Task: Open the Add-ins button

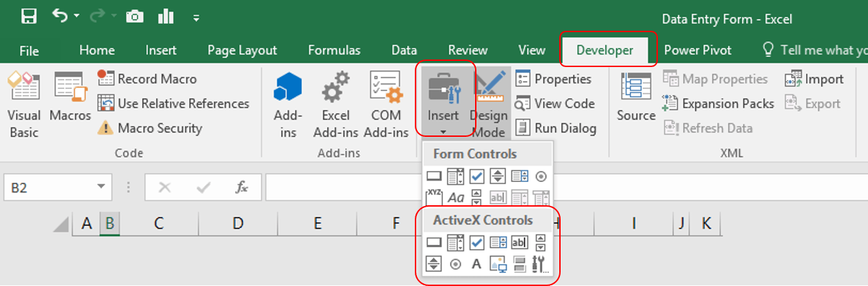Action: point(288,104)
